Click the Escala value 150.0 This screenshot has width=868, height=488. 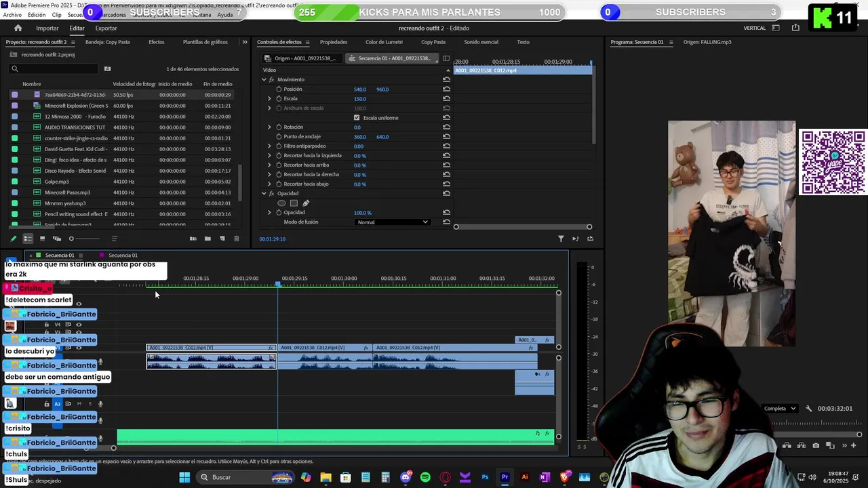coord(359,98)
